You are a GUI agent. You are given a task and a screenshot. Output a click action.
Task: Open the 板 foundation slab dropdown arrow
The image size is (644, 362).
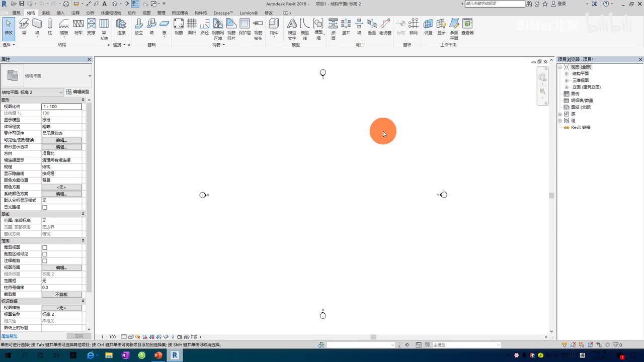tap(164, 37)
